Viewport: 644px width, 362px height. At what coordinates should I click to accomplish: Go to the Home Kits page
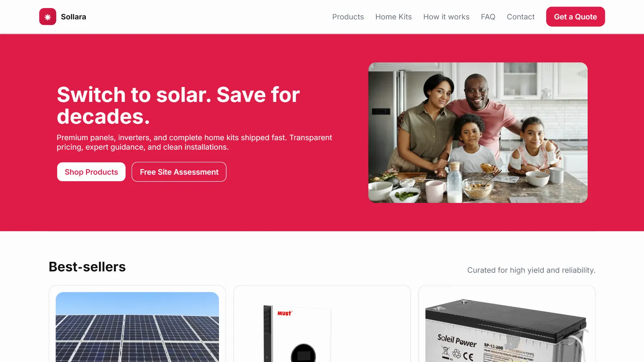393,17
